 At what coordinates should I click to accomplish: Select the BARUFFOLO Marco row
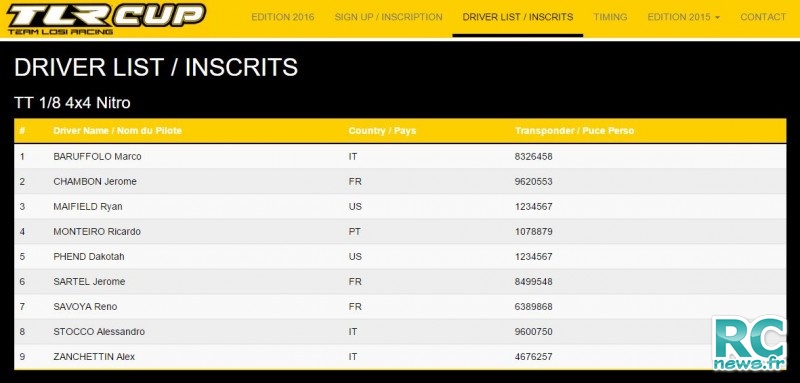tap(400, 157)
